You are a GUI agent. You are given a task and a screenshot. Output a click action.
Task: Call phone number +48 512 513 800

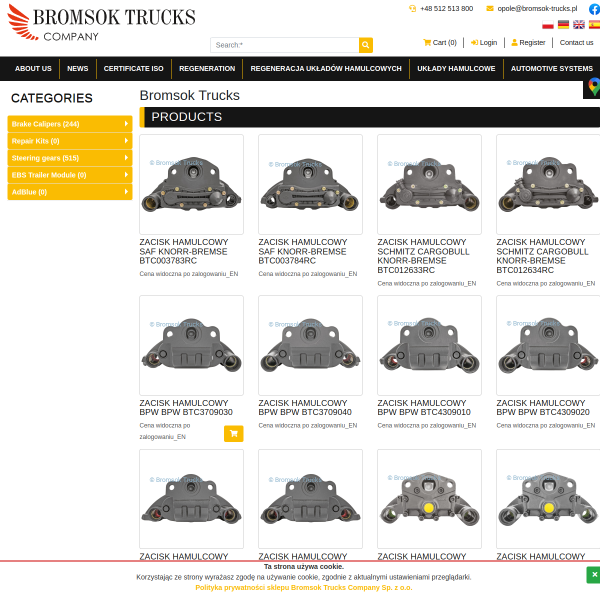[446, 8]
